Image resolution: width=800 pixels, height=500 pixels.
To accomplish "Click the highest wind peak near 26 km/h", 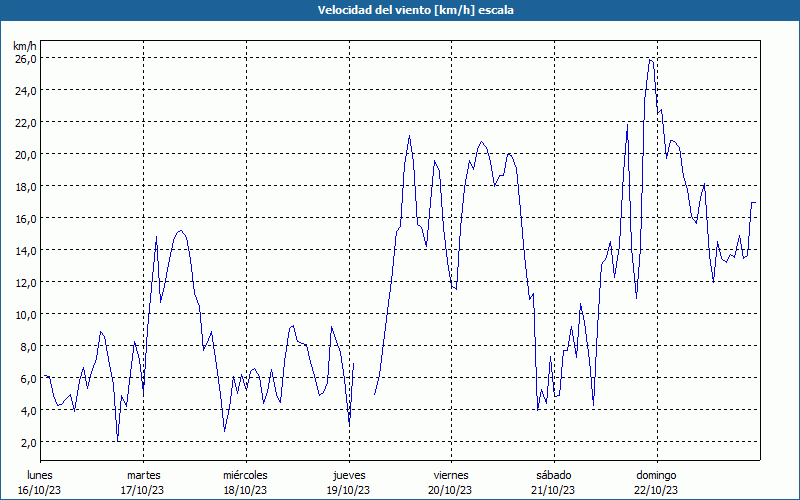I will (x=651, y=60).
